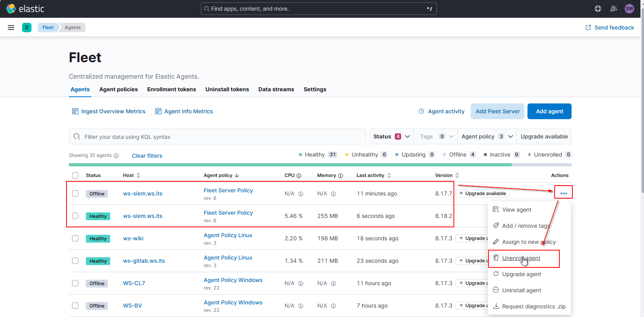Click the search magnifier in KQL filter

77,136
